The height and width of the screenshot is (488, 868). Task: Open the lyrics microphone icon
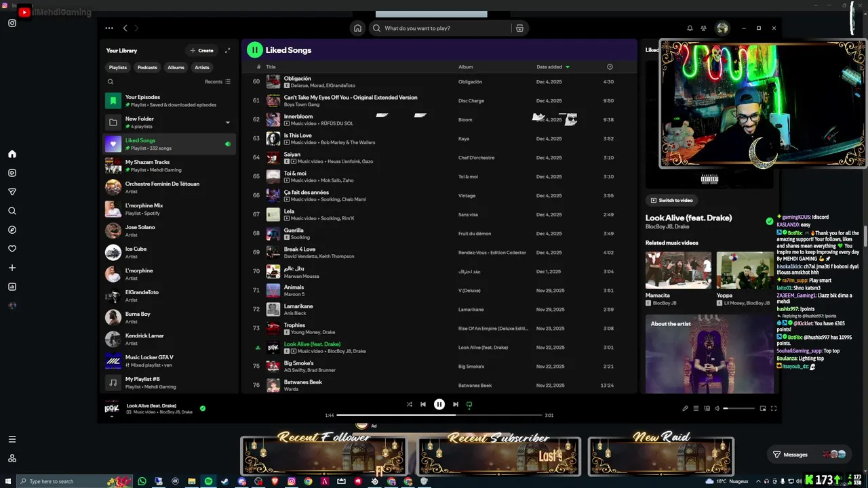click(685, 409)
